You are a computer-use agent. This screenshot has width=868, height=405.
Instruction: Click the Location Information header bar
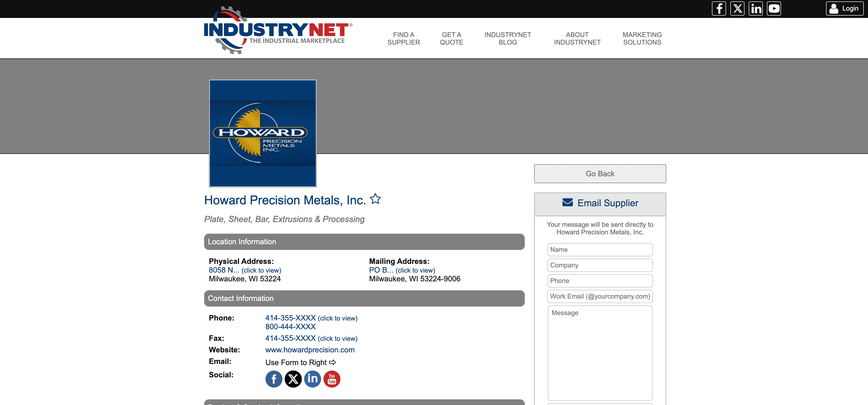[x=364, y=242]
